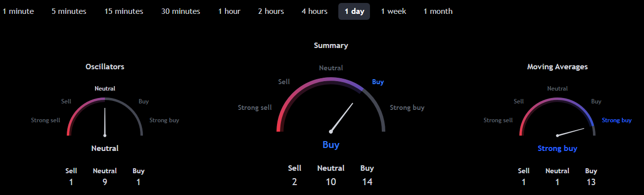Click the Summary Buy count of 14
Screen dimensions: 644x195
(367, 182)
